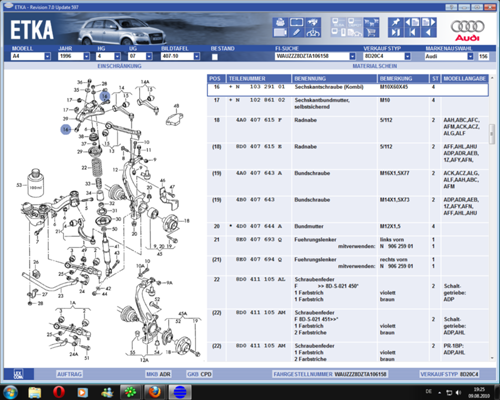This screenshot has width=500, height=400.
Task: Click the full-screen frame icon
Action: pos(296,22)
